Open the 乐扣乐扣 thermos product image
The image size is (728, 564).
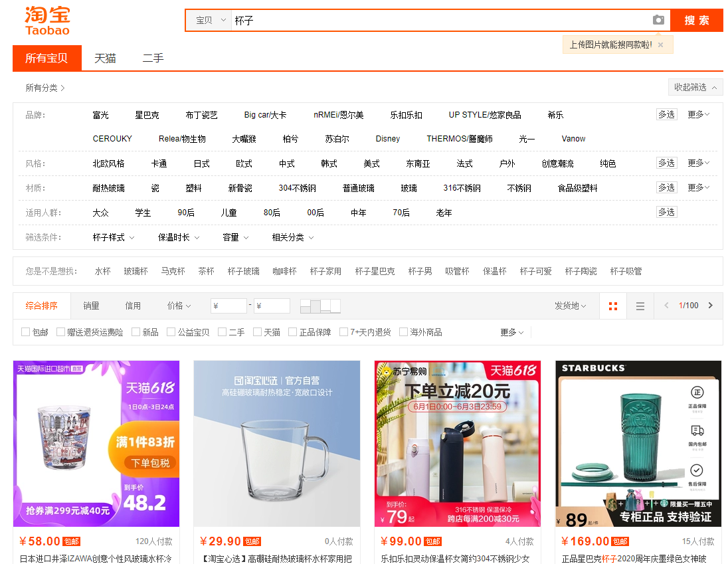coord(457,444)
